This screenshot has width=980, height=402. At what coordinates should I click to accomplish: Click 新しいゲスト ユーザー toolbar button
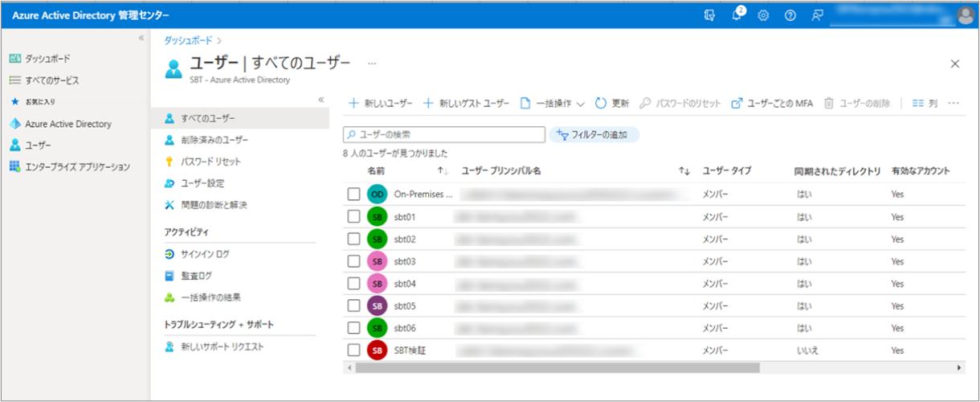click(x=467, y=104)
